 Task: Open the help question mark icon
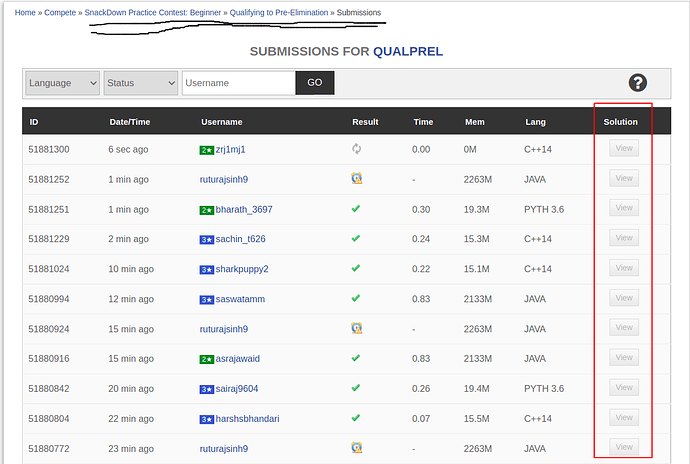(x=637, y=83)
